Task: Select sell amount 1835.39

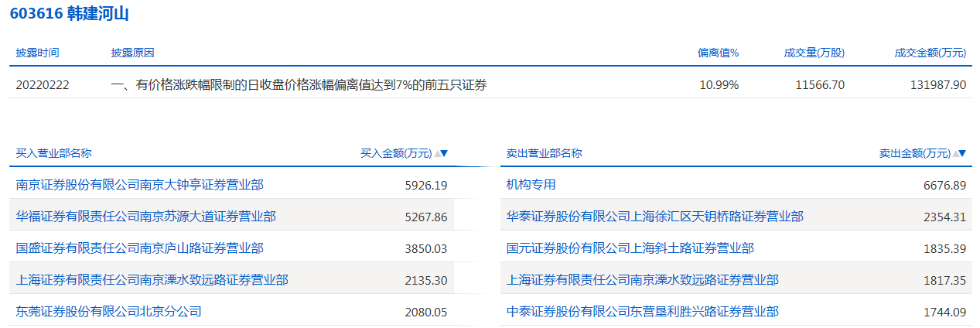Action: [x=944, y=249]
